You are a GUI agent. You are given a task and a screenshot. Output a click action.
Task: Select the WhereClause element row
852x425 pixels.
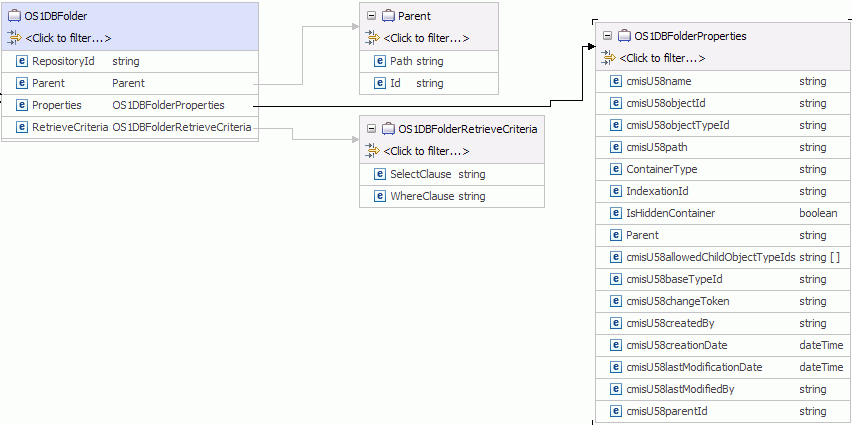[451, 196]
